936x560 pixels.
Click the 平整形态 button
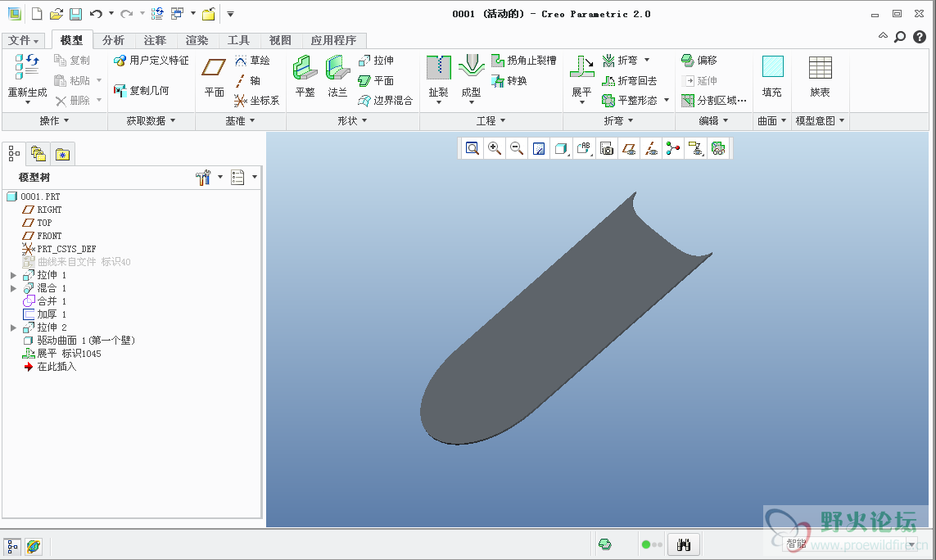coord(635,101)
